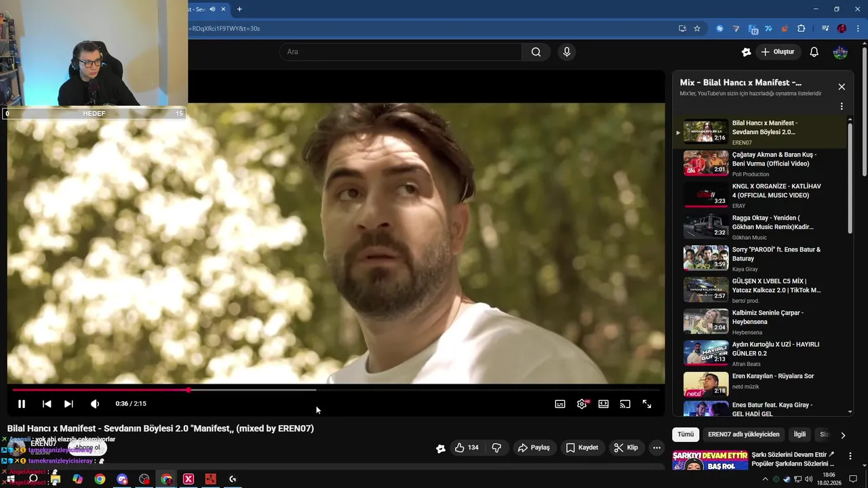Enter fullscreen video mode
Image resolution: width=868 pixels, height=488 pixels.
click(x=647, y=404)
